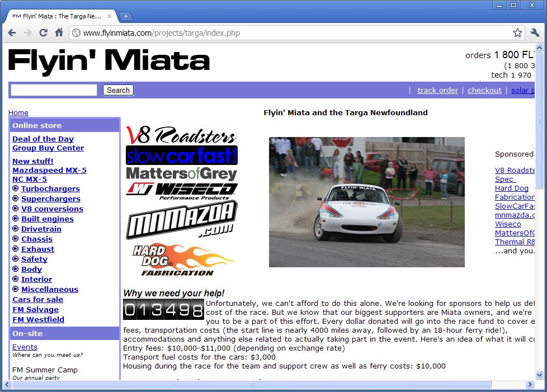Screen dimensions: 547x392
Task: Expand the Safety bullet icon
Action: [15, 259]
